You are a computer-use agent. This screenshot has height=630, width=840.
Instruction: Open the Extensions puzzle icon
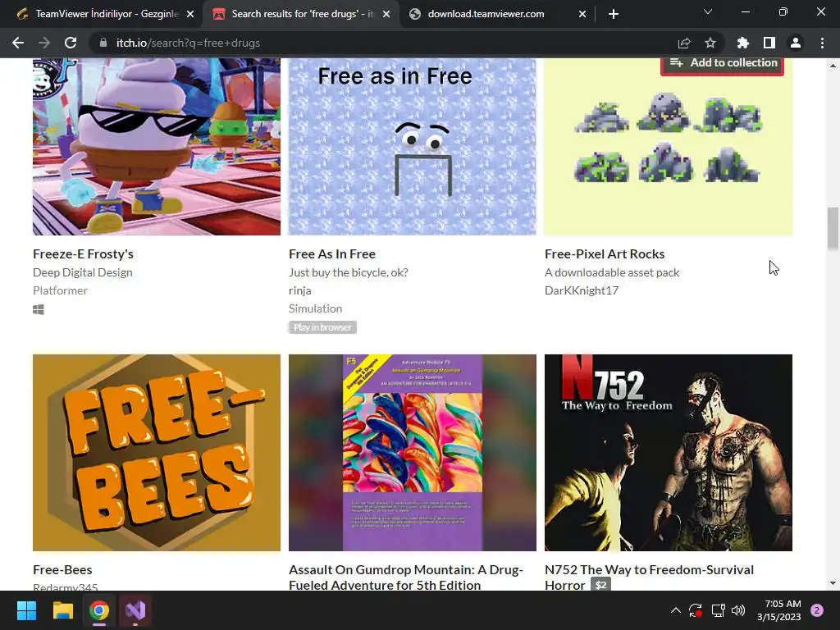point(742,43)
